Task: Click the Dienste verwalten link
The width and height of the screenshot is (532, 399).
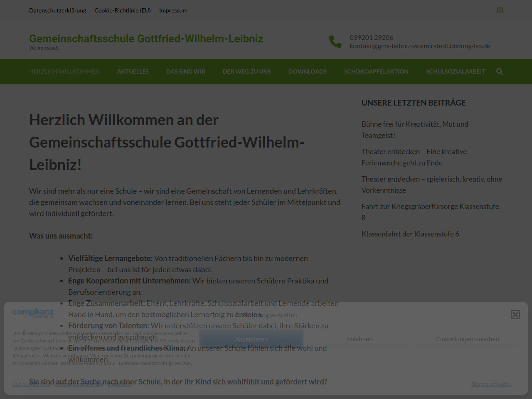Action: (x=491, y=384)
